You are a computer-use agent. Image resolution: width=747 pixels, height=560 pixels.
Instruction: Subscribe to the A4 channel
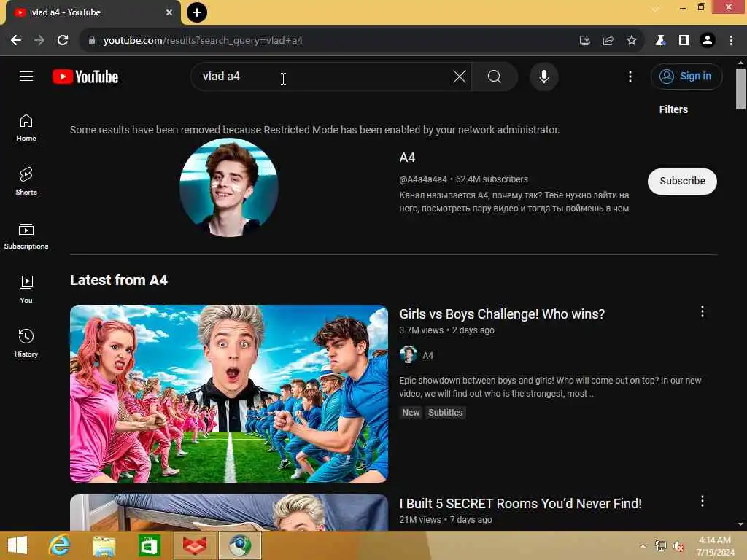tap(682, 181)
